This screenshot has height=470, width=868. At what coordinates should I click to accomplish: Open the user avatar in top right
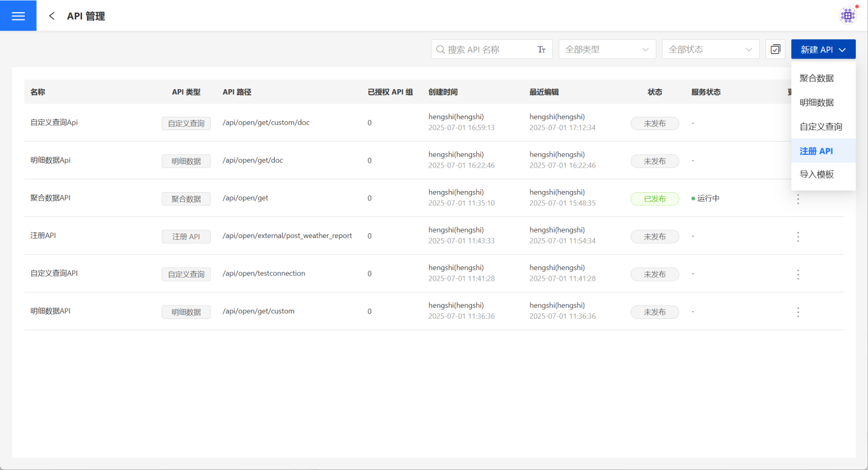click(848, 16)
